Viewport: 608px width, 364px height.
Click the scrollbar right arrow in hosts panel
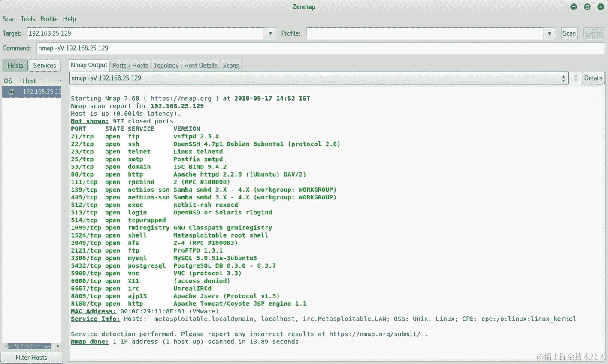(x=59, y=346)
